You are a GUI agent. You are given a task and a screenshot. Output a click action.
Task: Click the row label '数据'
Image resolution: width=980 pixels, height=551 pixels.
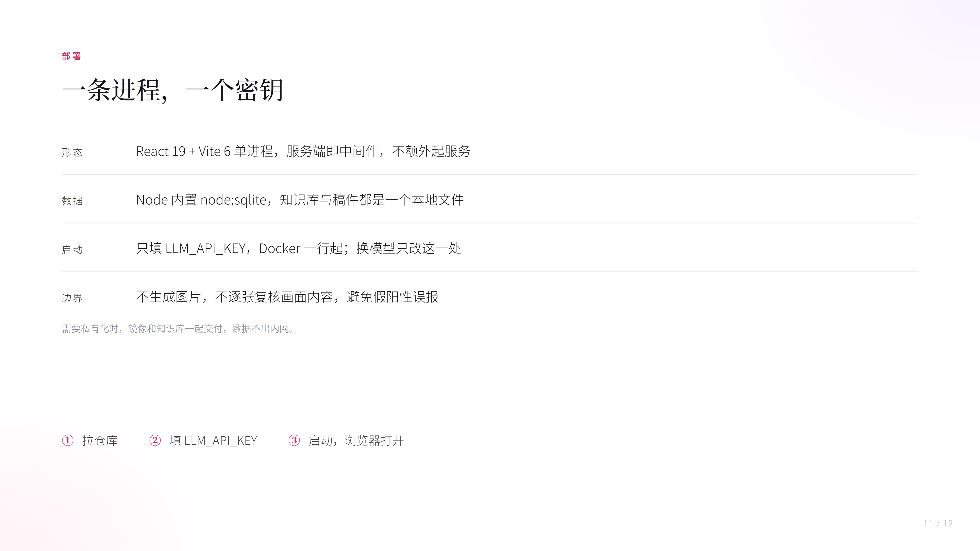72,201
